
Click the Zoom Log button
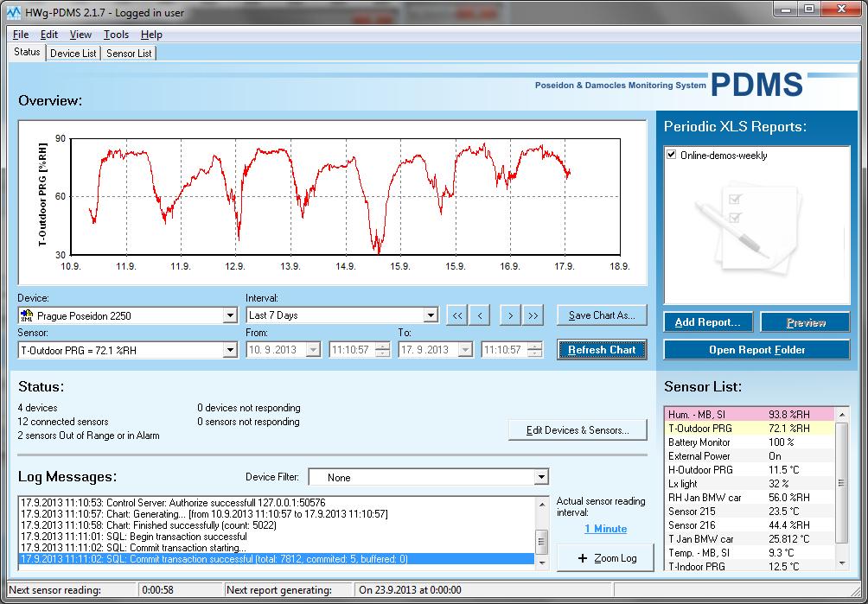[x=605, y=557]
